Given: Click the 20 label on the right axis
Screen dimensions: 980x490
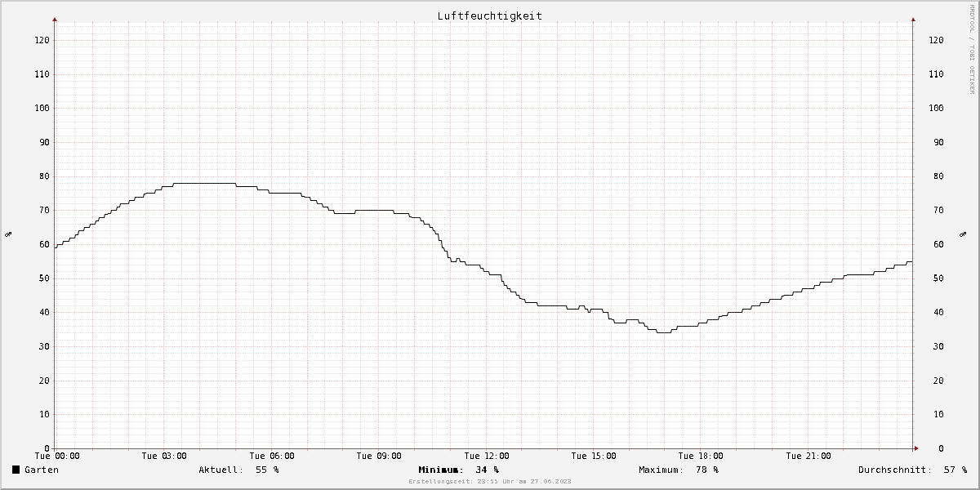Looking at the screenshot, I should coord(938,381).
